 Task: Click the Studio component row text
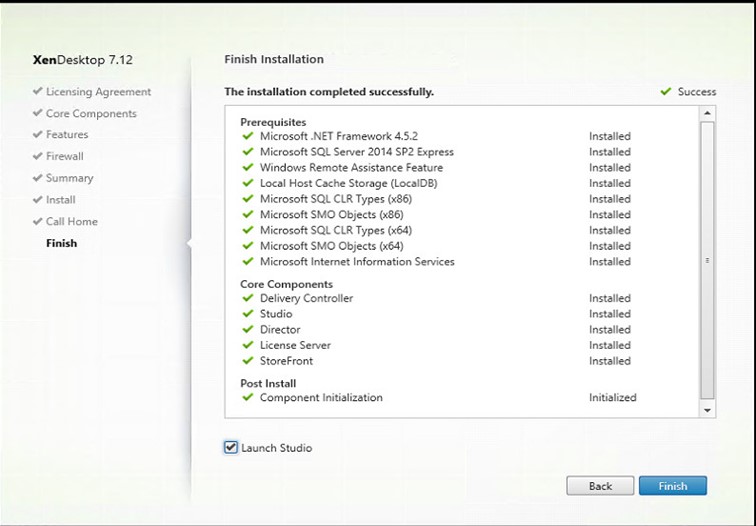tap(276, 313)
